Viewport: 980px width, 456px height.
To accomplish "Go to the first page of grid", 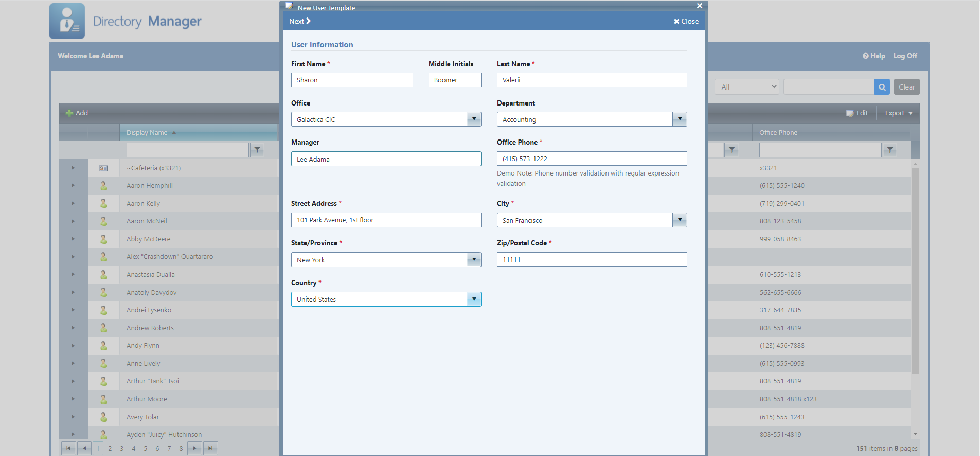I will coord(68,448).
